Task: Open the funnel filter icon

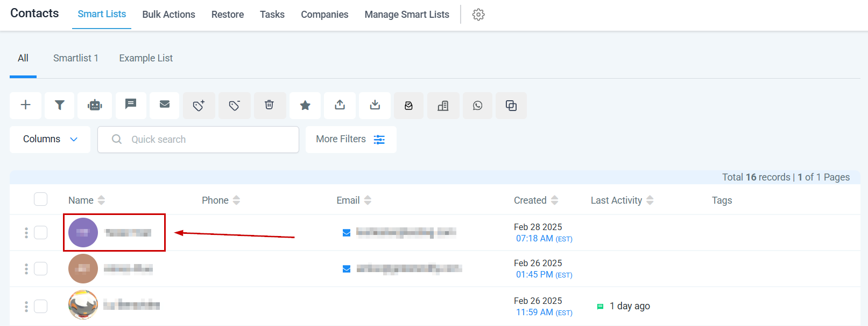Action: click(60, 105)
